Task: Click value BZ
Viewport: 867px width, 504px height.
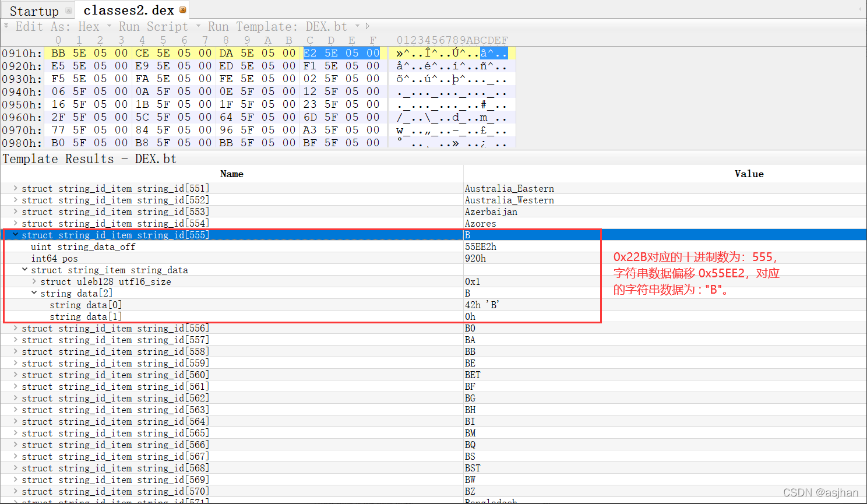Action: tap(470, 491)
